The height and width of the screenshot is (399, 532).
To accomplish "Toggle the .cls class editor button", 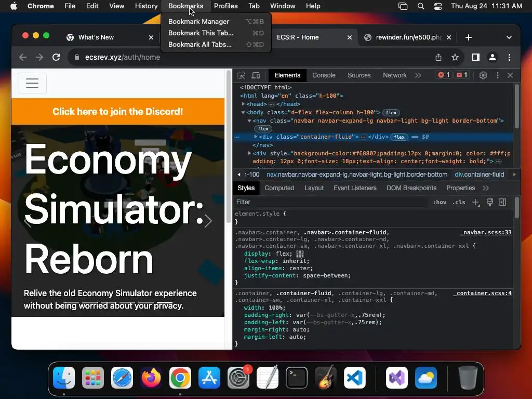I will point(458,202).
